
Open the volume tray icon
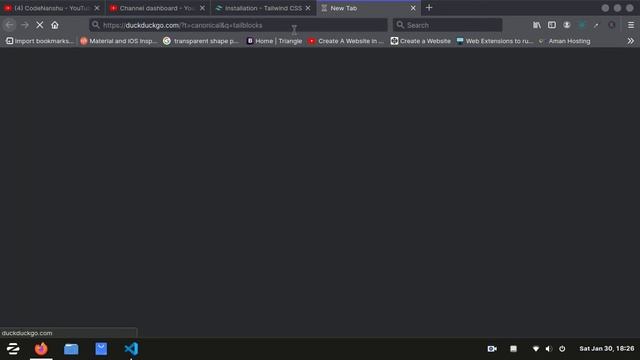click(549, 349)
